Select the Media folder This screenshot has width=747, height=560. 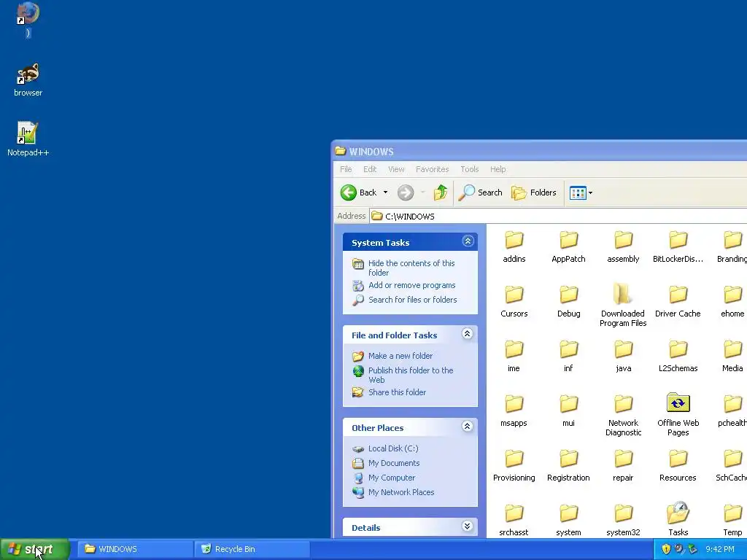point(732,356)
